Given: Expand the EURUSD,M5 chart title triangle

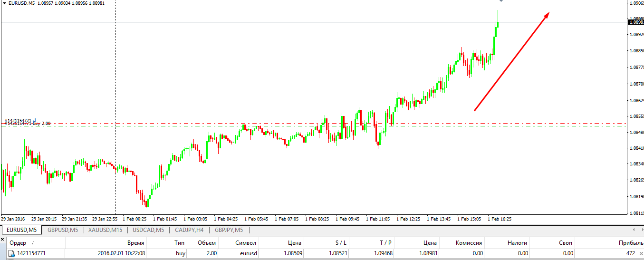Looking at the screenshot, I should pyautogui.click(x=4, y=3).
